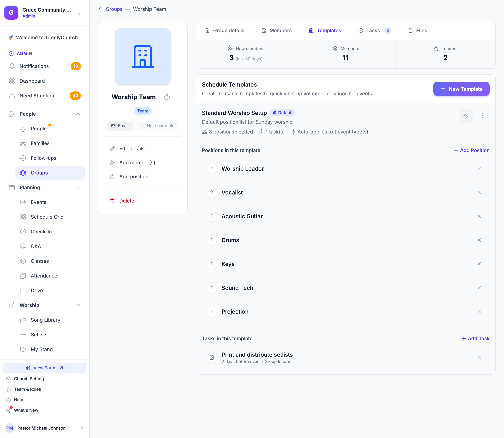Collapse the Standard Worship Setup template
Viewport: 504px width, 438px height.
466,116
